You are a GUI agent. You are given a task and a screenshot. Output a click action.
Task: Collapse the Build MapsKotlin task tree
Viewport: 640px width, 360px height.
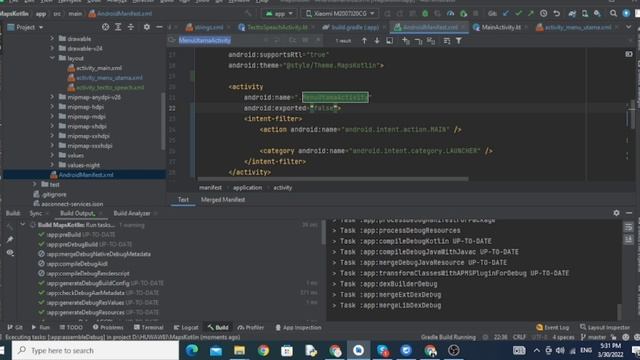click(23, 224)
